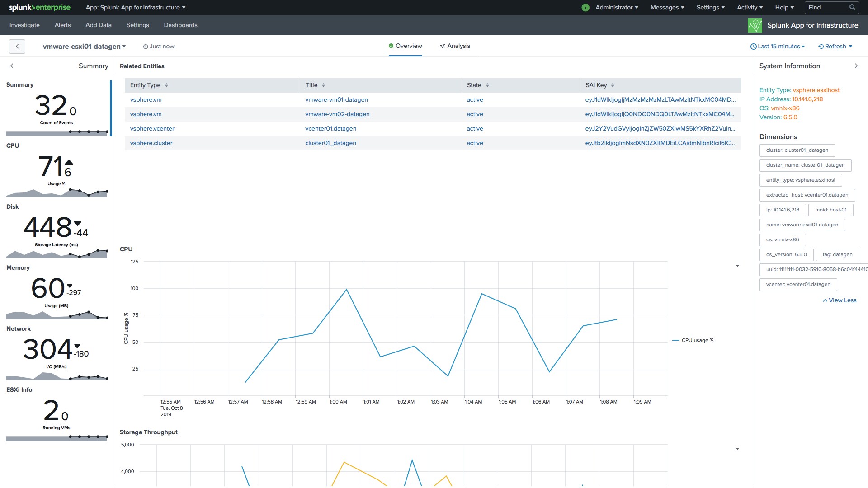Click the green info status icon
Screen dimensions: 868x488
[x=585, y=8]
